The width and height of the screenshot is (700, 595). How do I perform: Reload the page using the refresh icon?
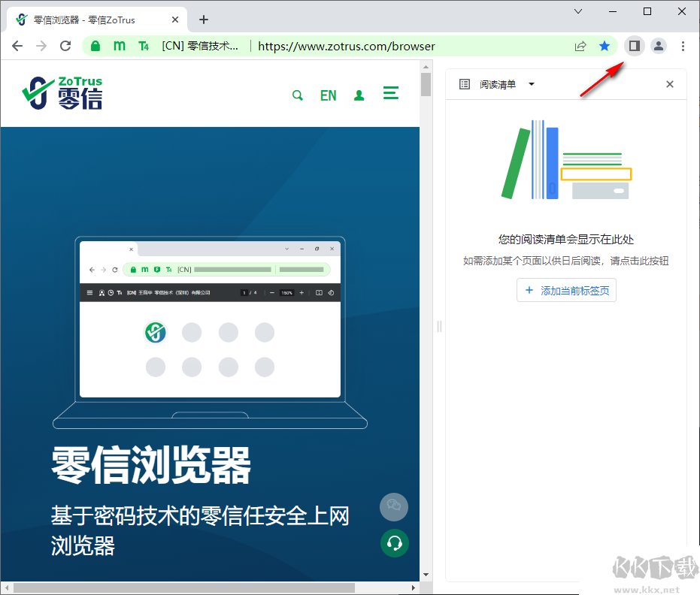click(65, 46)
